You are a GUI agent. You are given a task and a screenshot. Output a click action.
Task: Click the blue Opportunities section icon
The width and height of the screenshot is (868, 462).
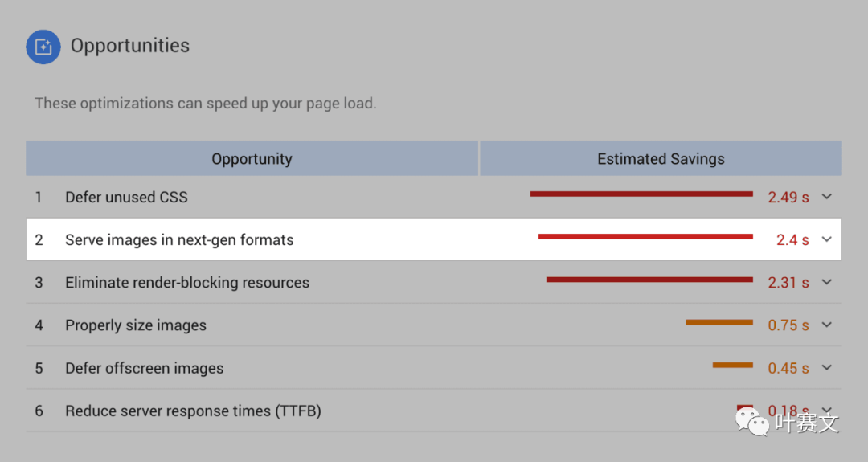(x=43, y=47)
